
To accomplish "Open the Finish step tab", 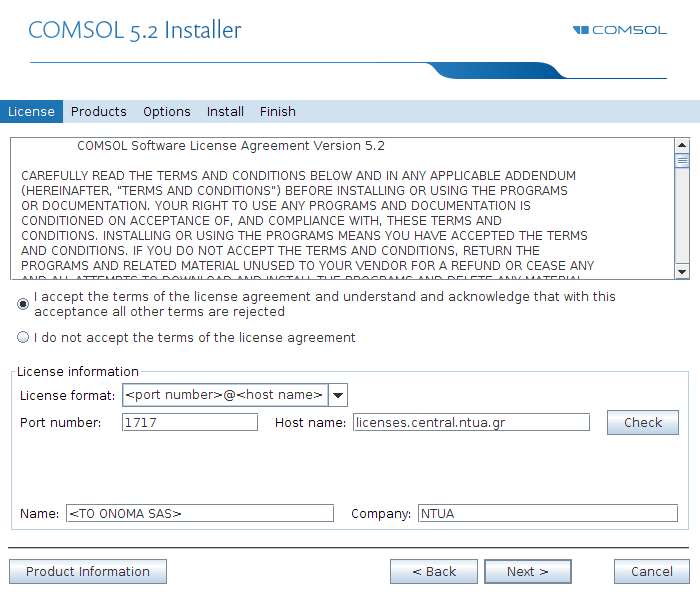I will (x=278, y=112).
